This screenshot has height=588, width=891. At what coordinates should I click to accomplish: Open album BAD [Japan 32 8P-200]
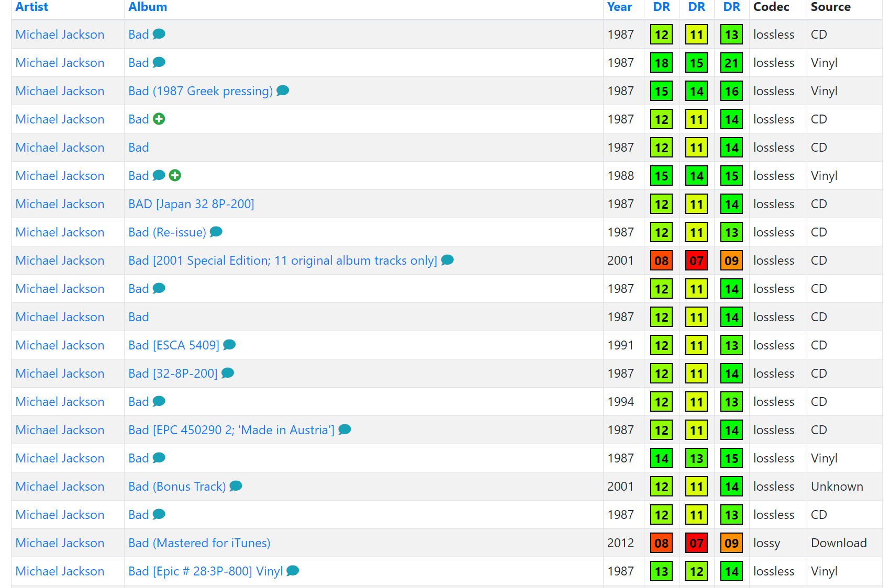tap(192, 204)
